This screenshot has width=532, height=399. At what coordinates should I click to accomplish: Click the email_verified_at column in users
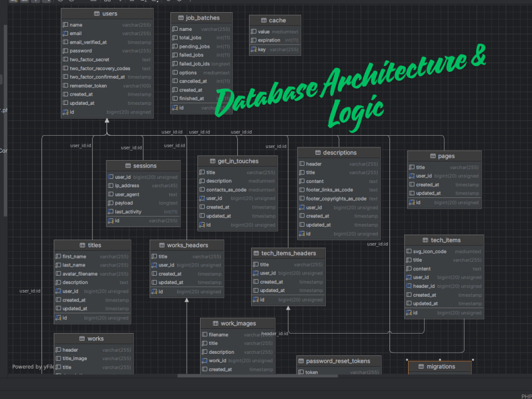[107, 42]
